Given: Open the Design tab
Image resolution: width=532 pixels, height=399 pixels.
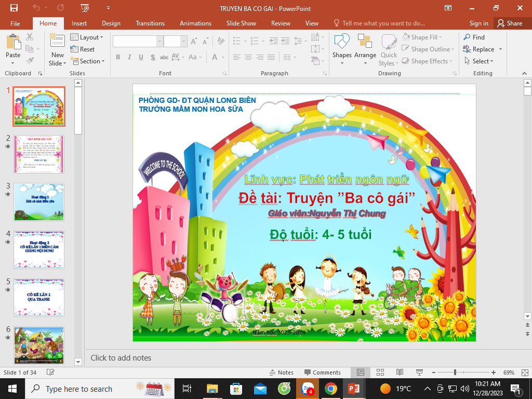Looking at the screenshot, I should pos(111,23).
